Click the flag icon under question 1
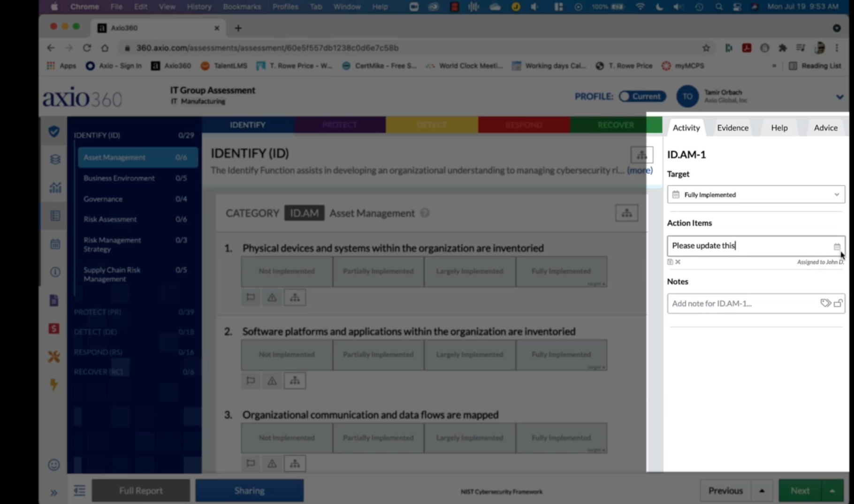The width and height of the screenshot is (854, 504). [x=251, y=297]
